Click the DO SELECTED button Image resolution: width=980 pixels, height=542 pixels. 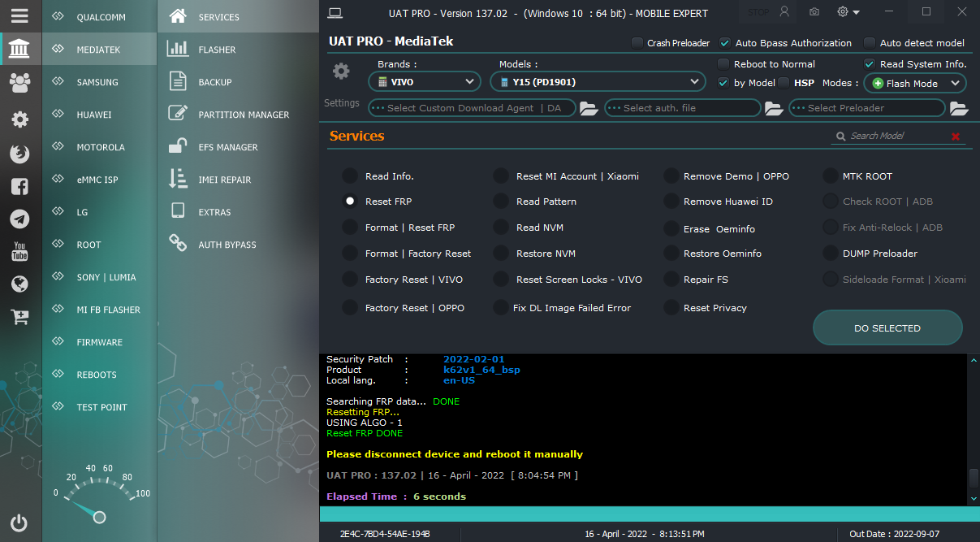887,328
